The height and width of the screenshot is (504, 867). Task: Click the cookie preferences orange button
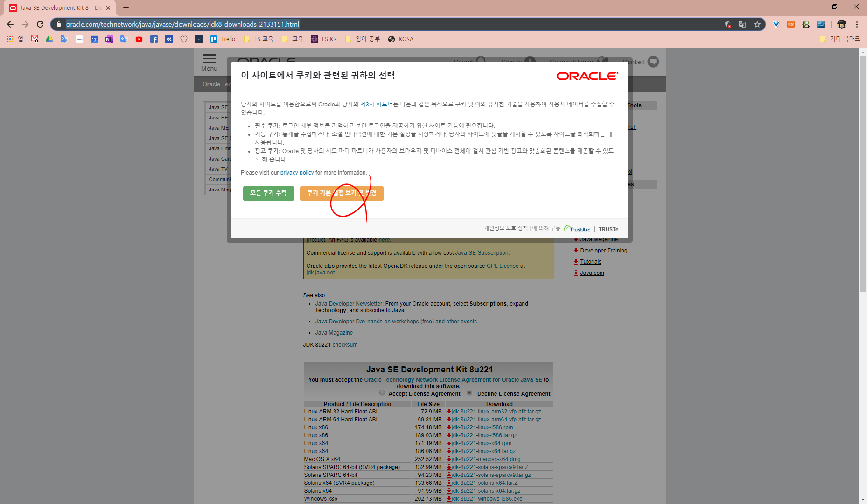(x=342, y=193)
